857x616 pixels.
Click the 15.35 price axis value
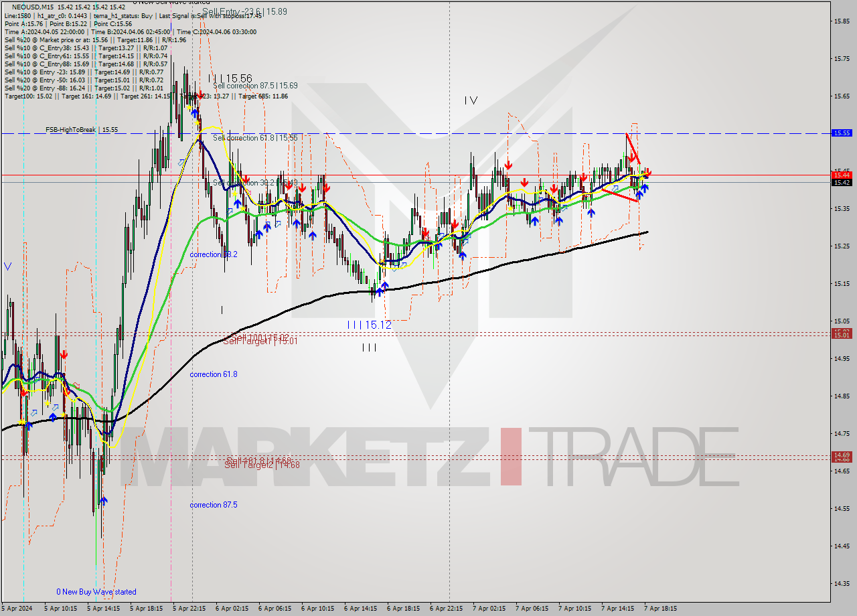tap(841, 209)
